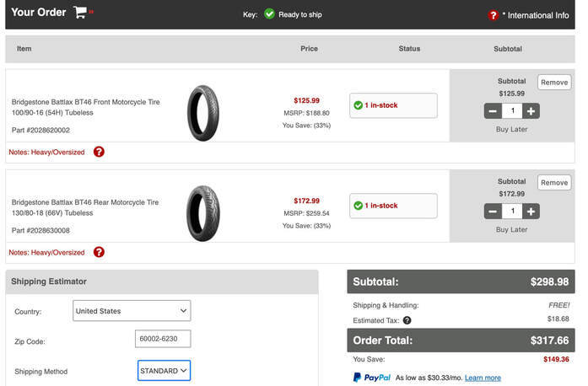Open the Country dropdown showing United States
Screen dimensions: 588x386
[132, 311]
